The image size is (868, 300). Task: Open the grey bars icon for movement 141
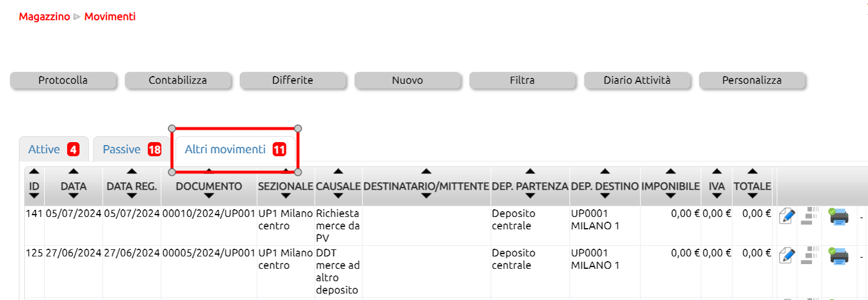(x=811, y=216)
